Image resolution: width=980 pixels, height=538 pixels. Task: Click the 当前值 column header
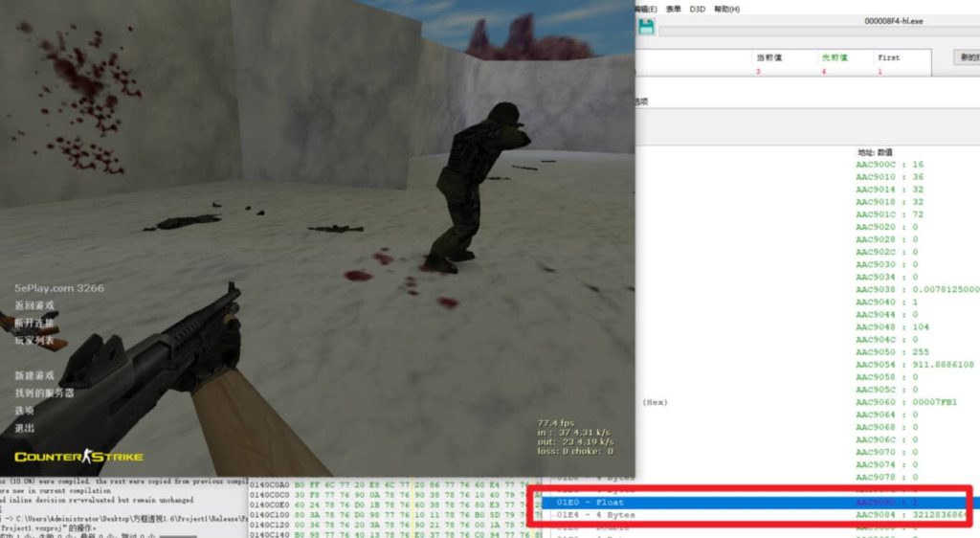click(x=768, y=57)
